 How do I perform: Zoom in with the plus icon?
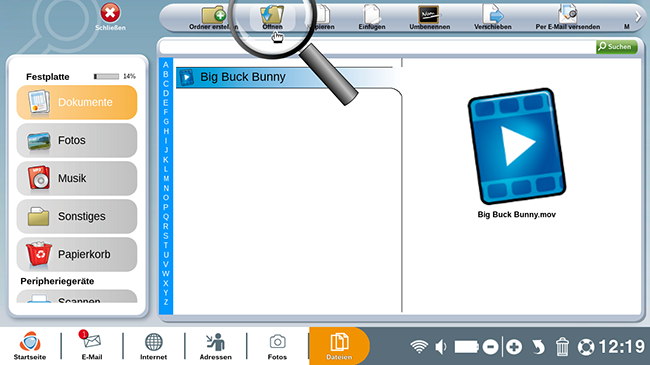click(x=514, y=347)
